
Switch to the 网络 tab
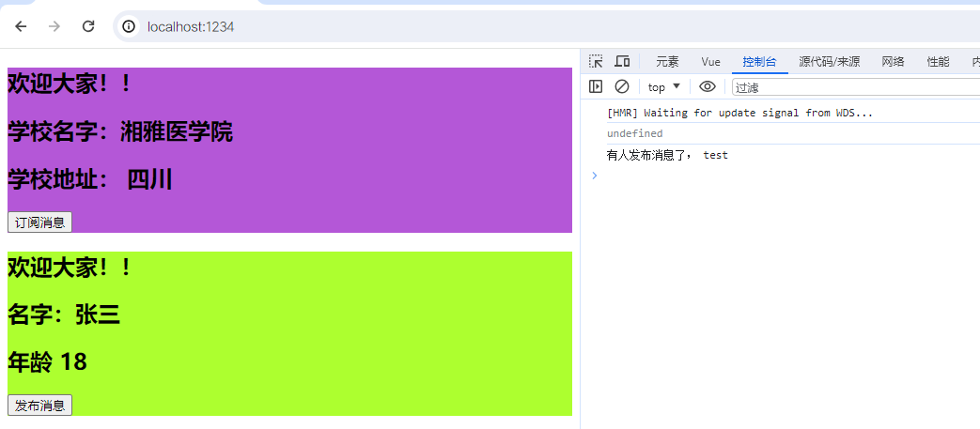(x=894, y=62)
